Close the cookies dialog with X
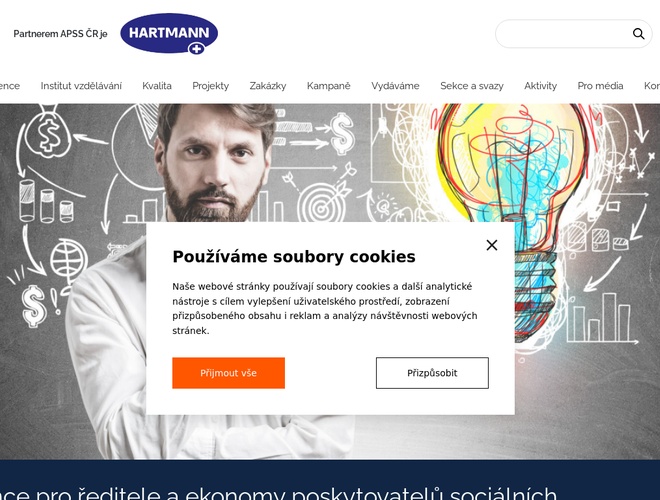The image size is (660, 500). (x=492, y=245)
